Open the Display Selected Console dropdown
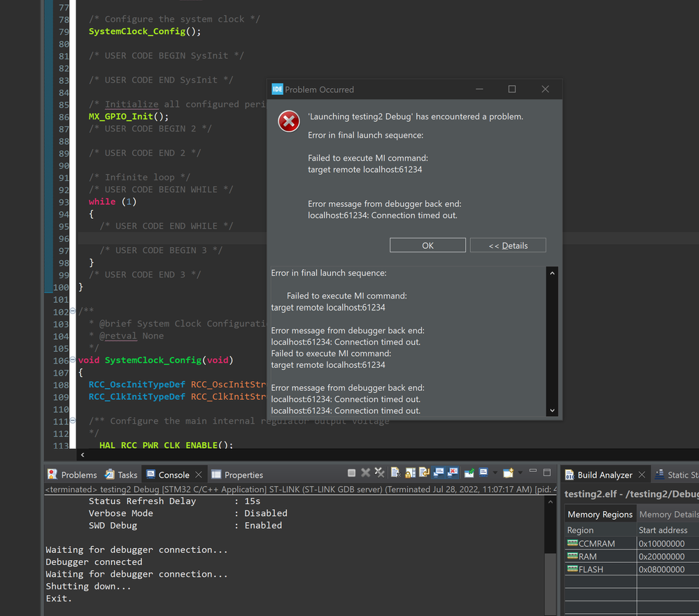Viewport: 699px width, 616px height. [x=495, y=473]
